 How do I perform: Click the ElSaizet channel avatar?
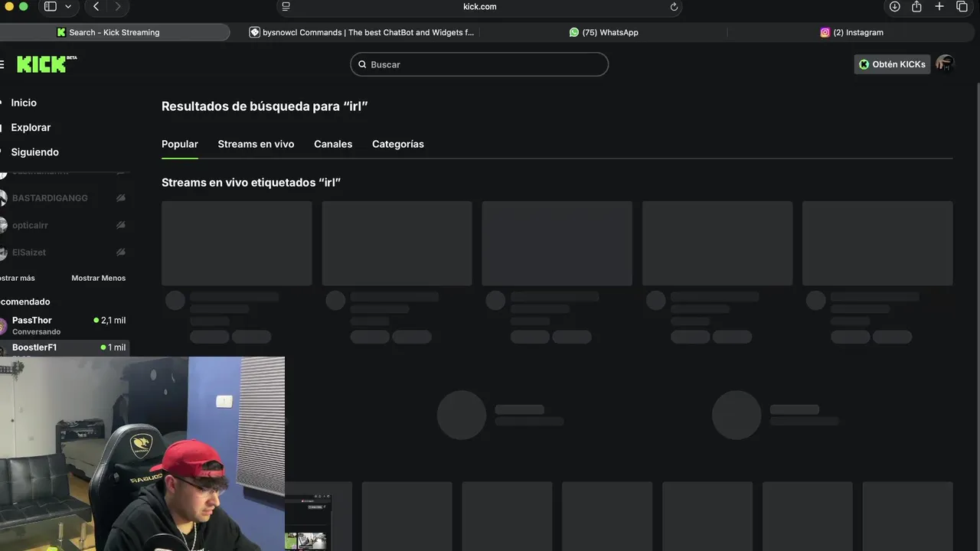pyautogui.click(x=2, y=253)
